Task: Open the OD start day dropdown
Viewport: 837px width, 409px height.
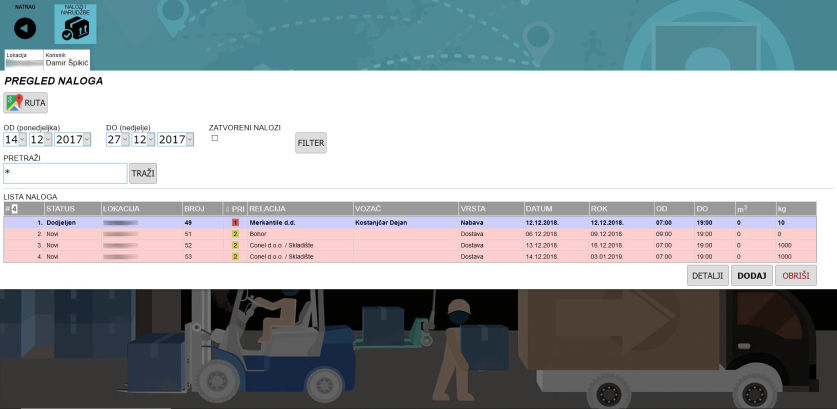Action: point(15,140)
